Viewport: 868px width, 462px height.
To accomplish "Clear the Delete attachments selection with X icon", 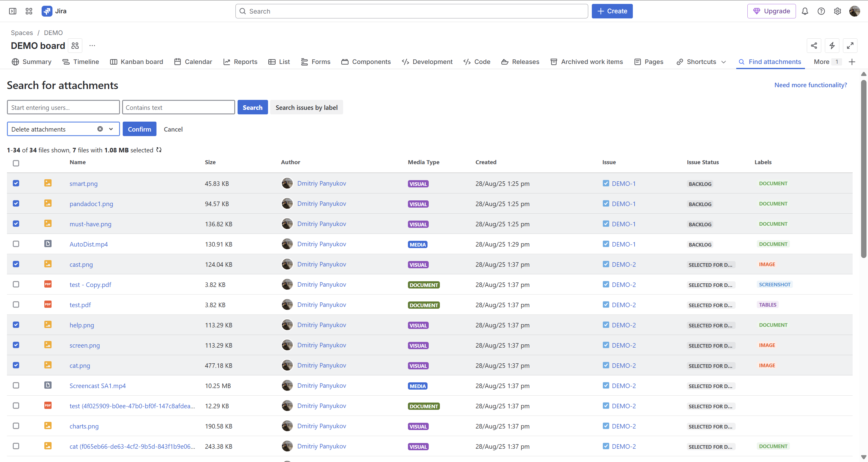I will pos(100,129).
